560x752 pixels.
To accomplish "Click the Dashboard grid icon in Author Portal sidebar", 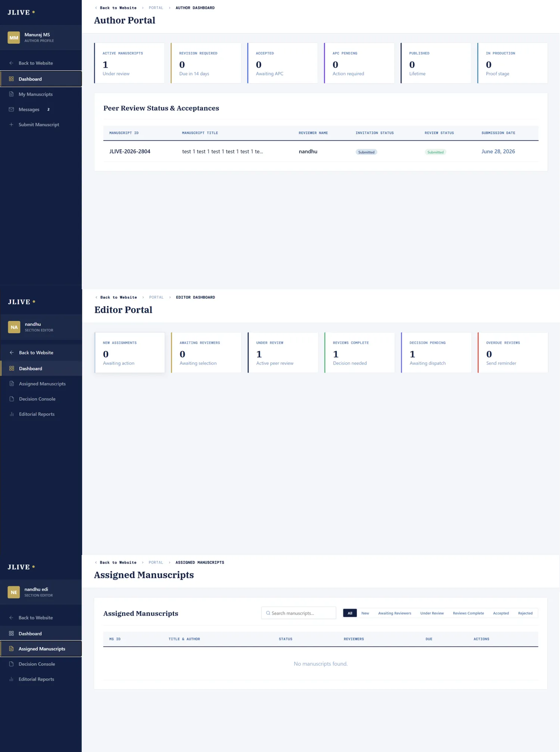I will [x=11, y=79].
